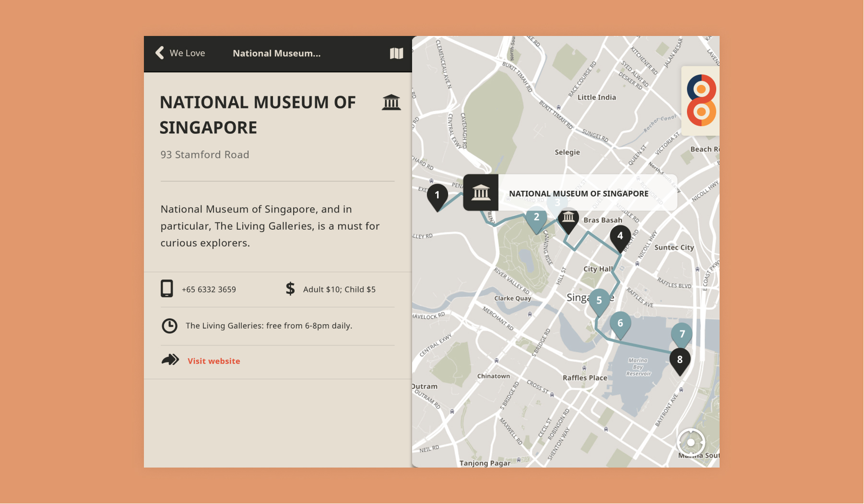Viewport: 864px width, 504px height.
Task: Select map pin number 4
Action: click(620, 236)
